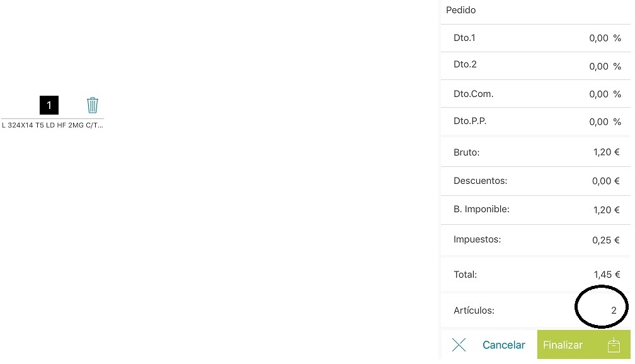Image resolution: width=635 pixels, height=364 pixels.
Task: Click the Cancelar X icon
Action: 459,345
